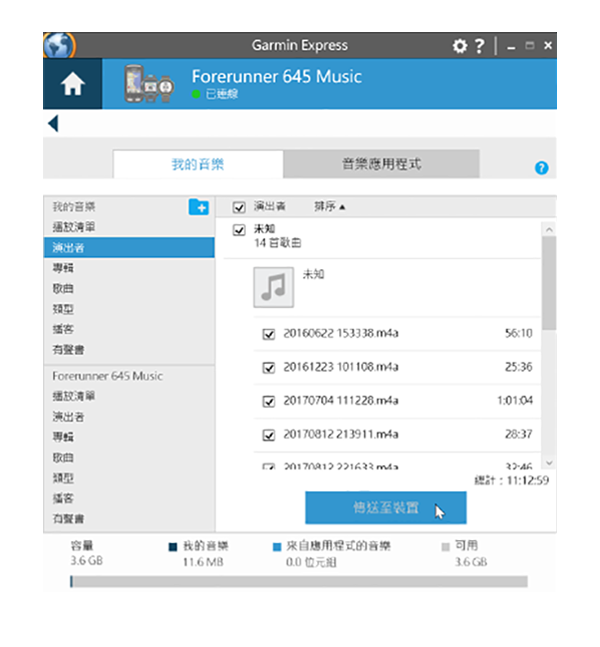The image size is (600, 647).
Task: Click the scrollbar down arrow
Action: [x=549, y=463]
